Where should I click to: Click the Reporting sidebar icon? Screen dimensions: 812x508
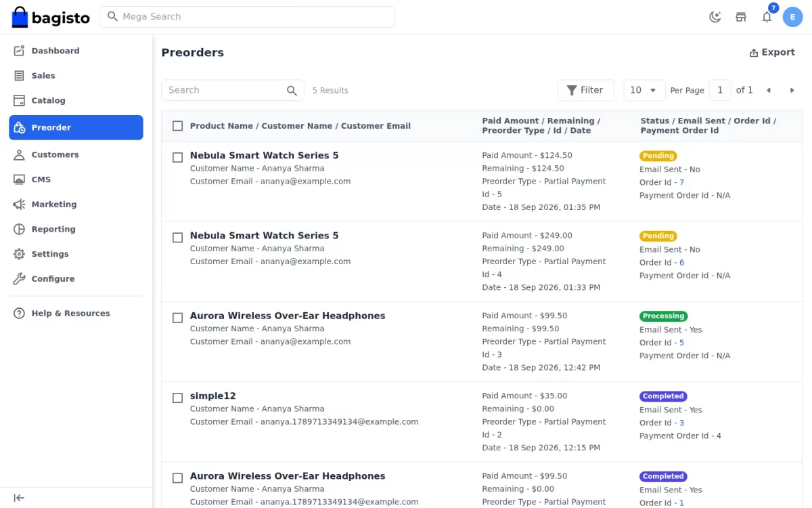coord(19,229)
